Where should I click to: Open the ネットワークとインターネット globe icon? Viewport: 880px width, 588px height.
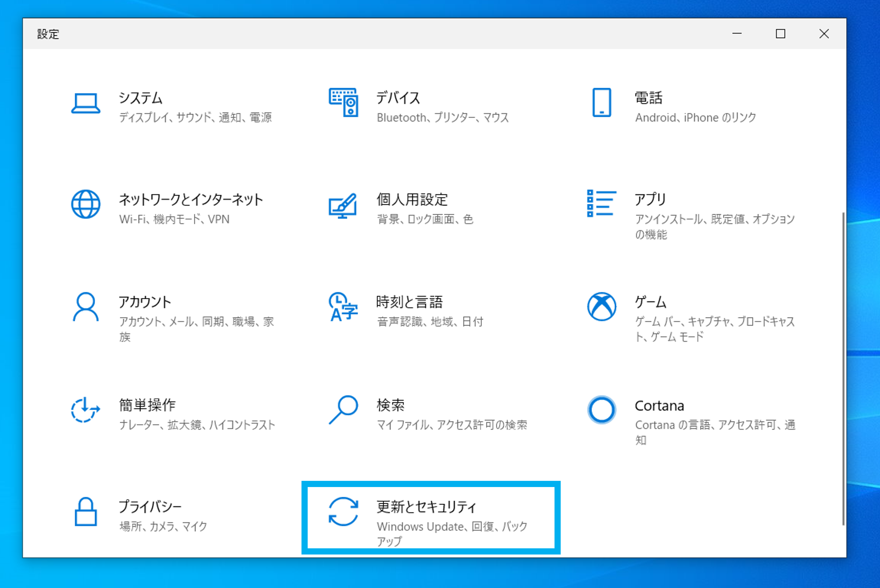86,204
